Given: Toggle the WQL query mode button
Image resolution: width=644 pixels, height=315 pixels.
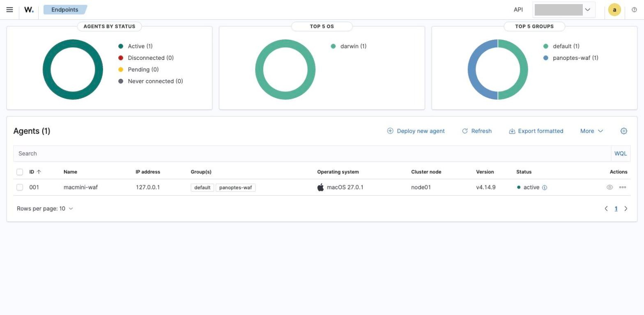Looking at the screenshot, I should (x=621, y=153).
